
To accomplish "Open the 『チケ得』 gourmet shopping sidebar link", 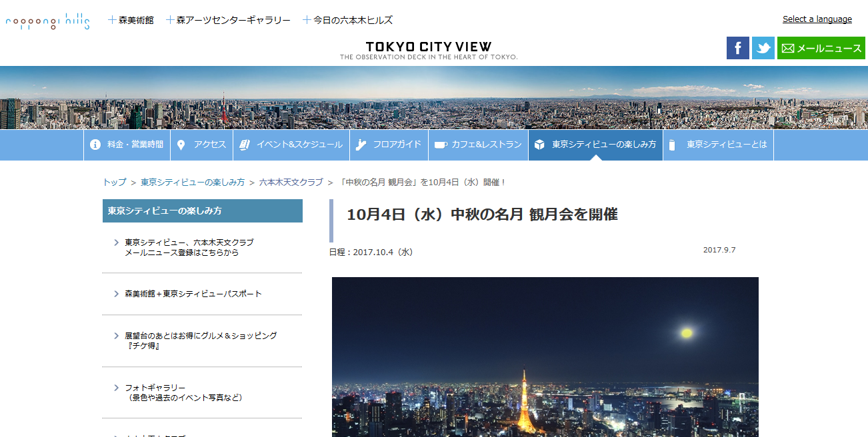I will [201, 341].
